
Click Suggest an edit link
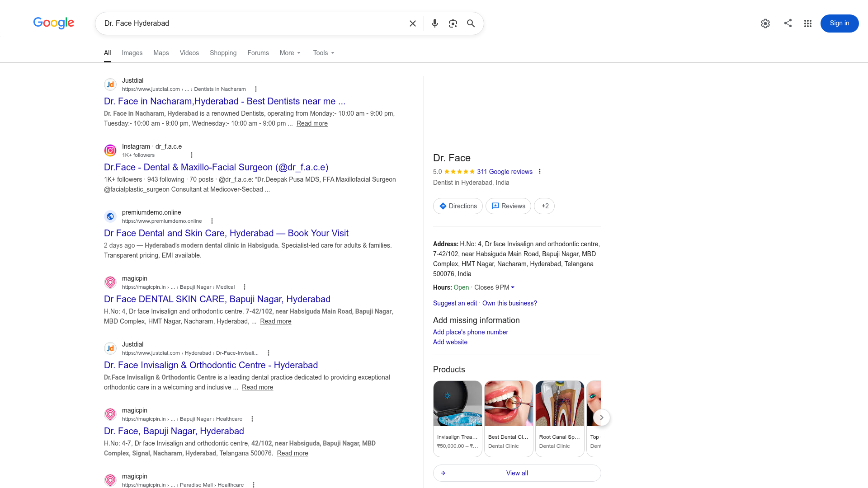455,303
